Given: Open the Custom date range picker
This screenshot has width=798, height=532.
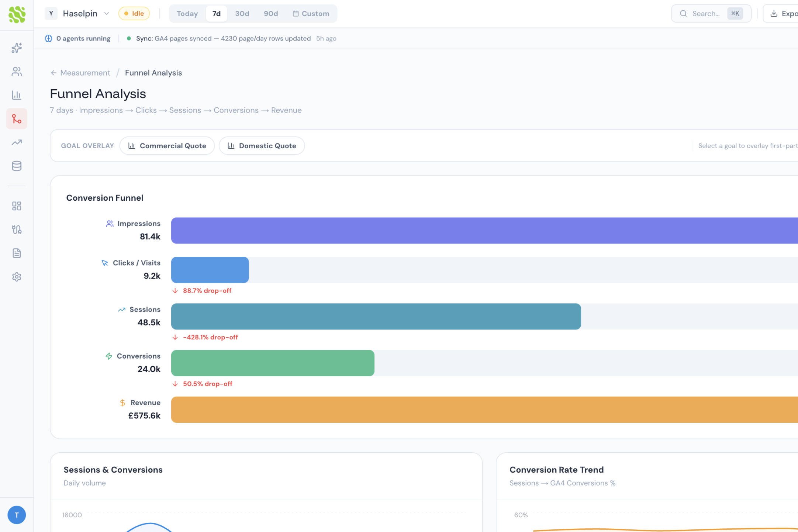Looking at the screenshot, I should point(311,14).
